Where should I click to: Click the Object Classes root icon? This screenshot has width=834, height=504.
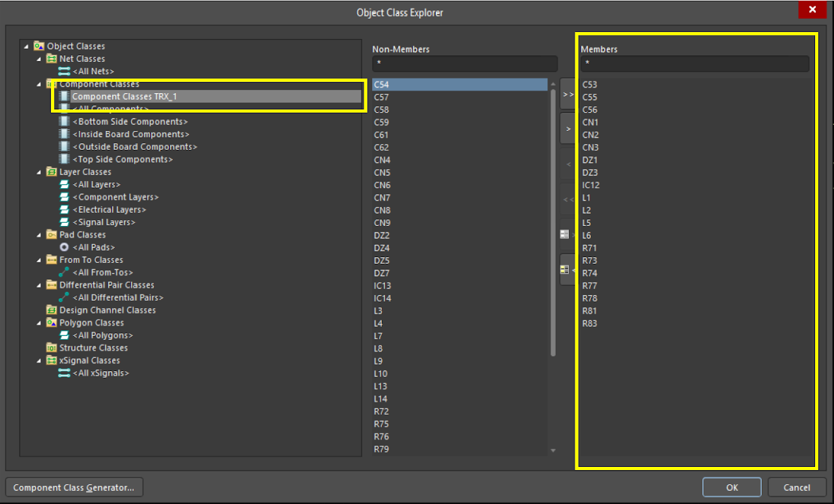coord(39,46)
